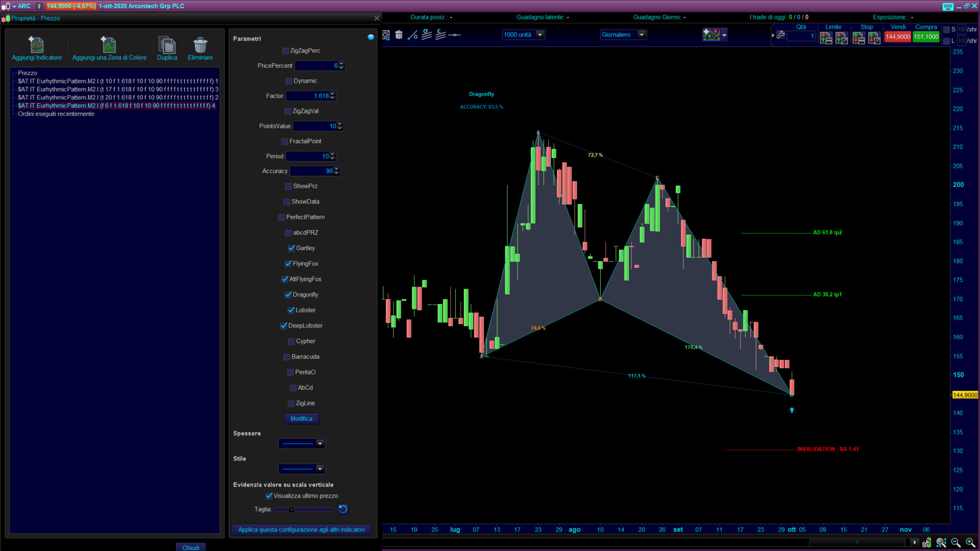980x551 pixels.
Task: Click the zoom in magnifier icon
Action: tap(970, 542)
